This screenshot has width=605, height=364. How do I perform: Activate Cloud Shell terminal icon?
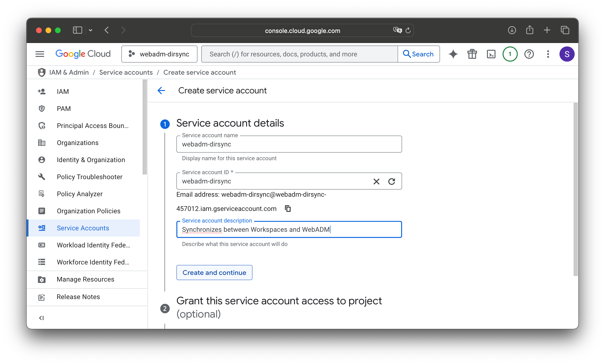pos(491,54)
